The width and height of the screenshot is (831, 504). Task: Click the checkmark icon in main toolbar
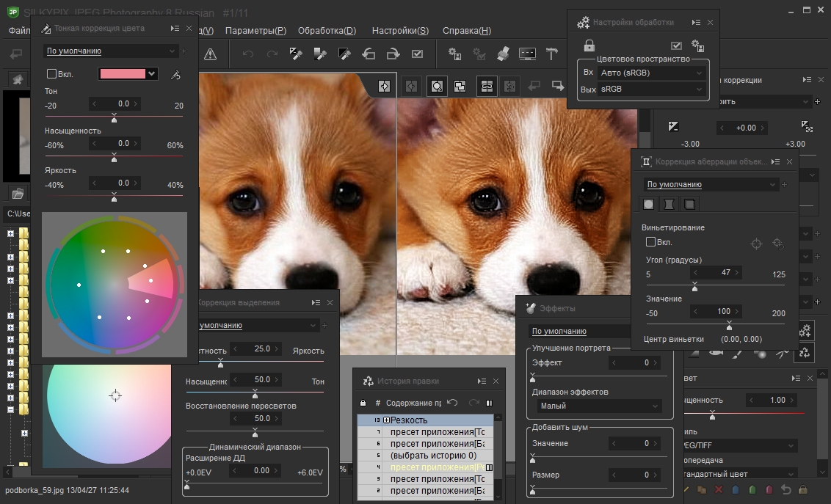tap(417, 54)
